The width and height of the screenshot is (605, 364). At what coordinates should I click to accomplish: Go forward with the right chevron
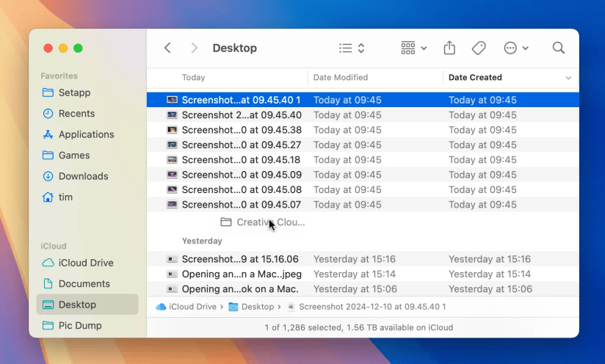194,48
